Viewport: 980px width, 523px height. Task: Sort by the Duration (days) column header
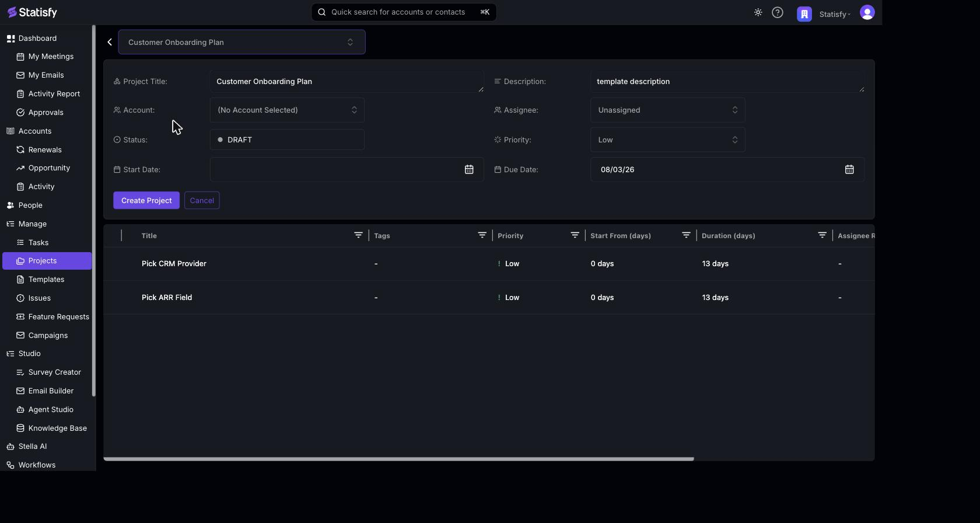[x=729, y=236]
